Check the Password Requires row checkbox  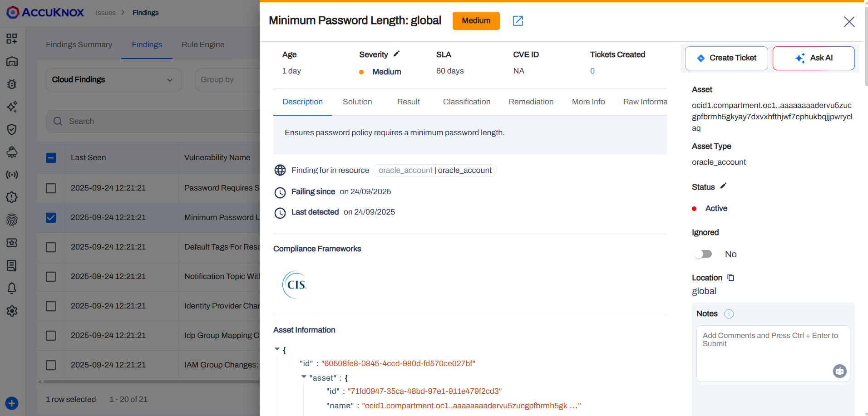click(51, 188)
